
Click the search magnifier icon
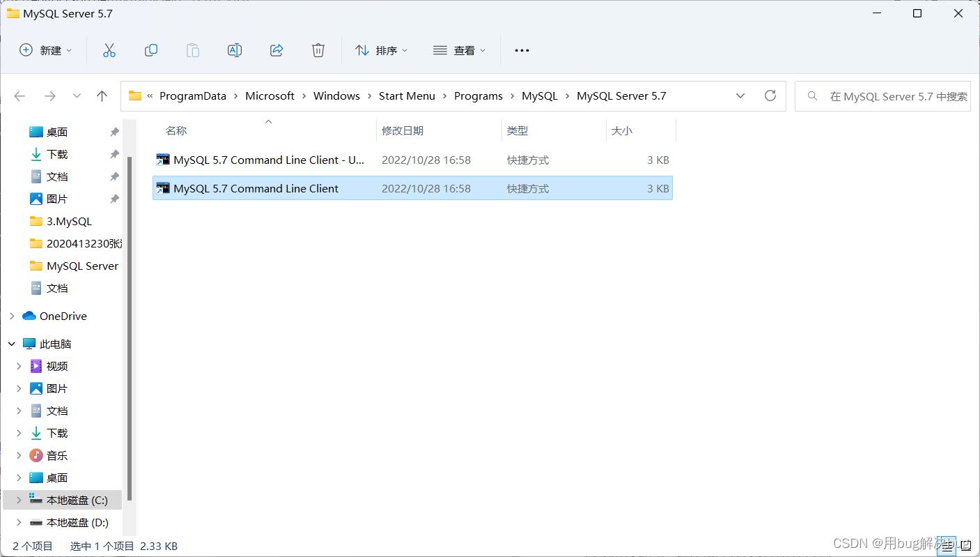pyautogui.click(x=812, y=96)
